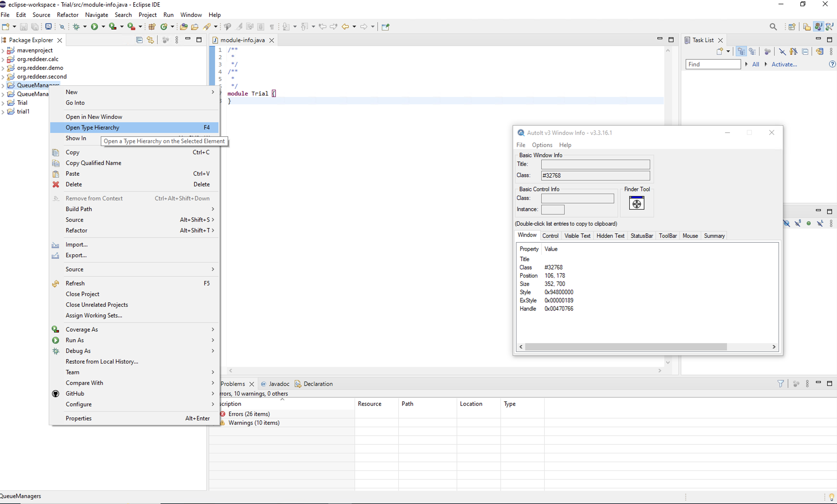Click the Save disk icon in toolbar

click(x=23, y=27)
